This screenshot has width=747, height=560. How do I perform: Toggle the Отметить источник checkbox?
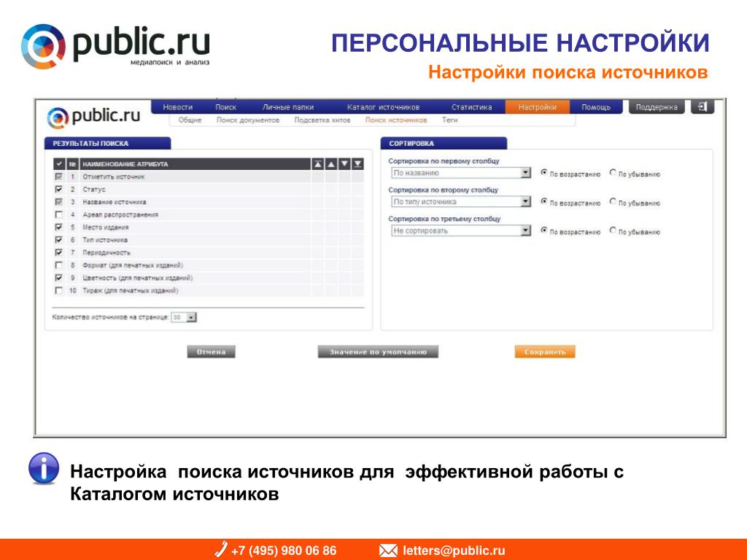(x=58, y=176)
